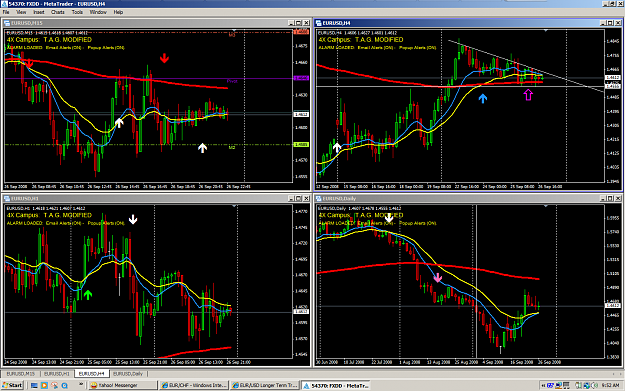Click the green M2 level label in M15 chart

(x=232, y=148)
